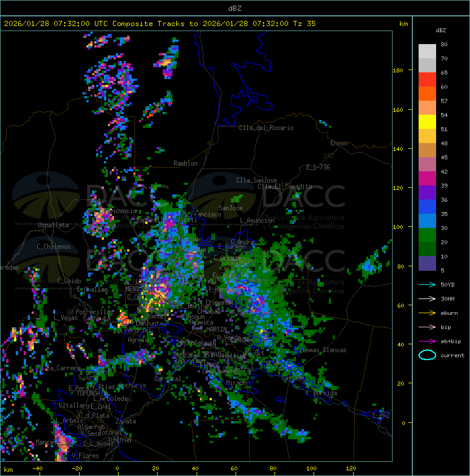
Task: Click the white 30HM track arrow
Action: pos(427,299)
